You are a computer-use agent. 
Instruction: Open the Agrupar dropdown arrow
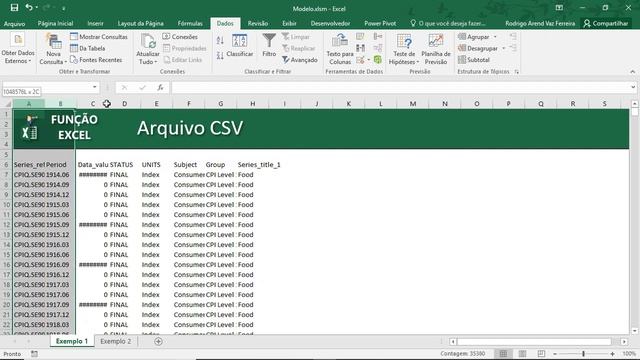(x=495, y=37)
